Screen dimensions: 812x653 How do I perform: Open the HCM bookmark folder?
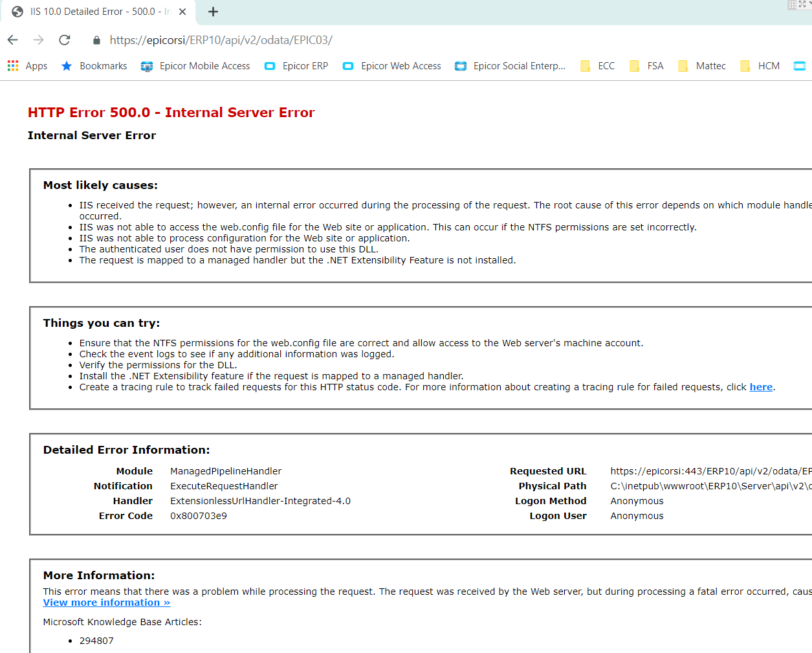[760, 66]
